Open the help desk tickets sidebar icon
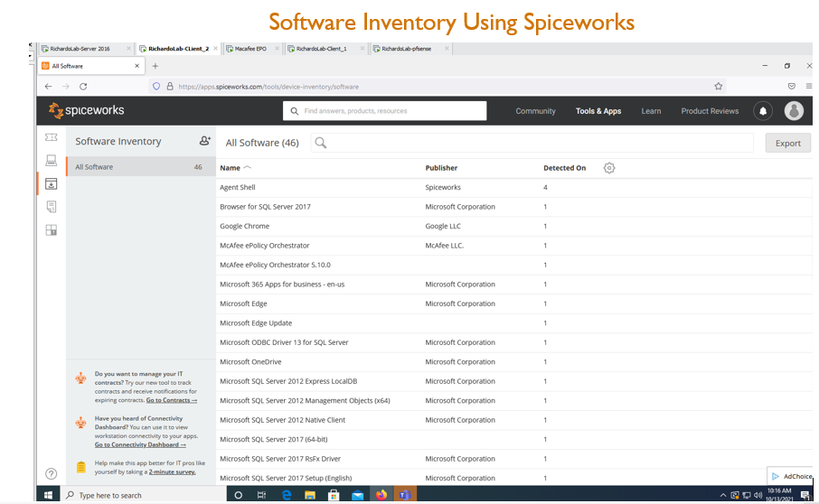This screenshot has width=819, height=504. [x=52, y=137]
